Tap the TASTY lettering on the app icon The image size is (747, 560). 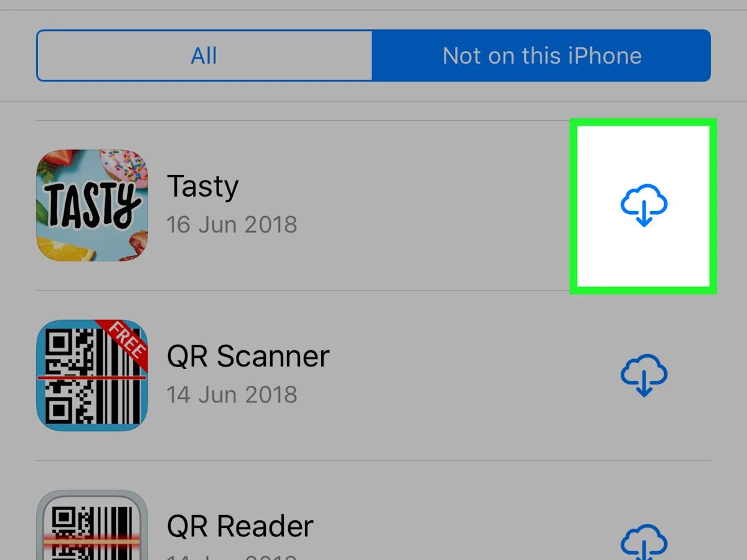(93, 205)
